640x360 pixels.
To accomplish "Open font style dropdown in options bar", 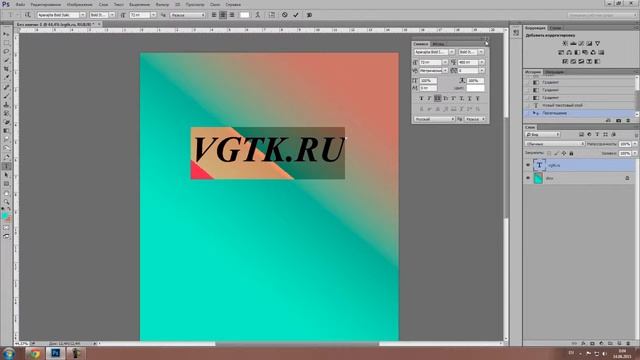I will pyautogui.click(x=112, y=15).
